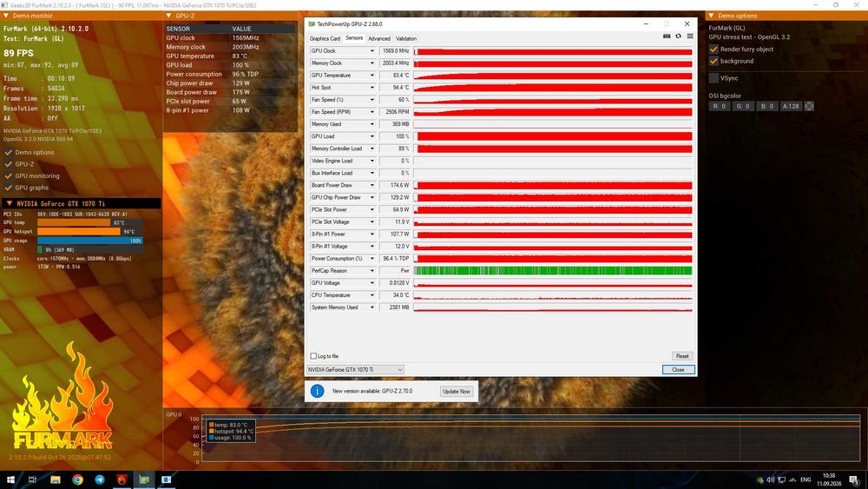Open the GPU Clock sensor dropdown
Image resolution: width=868 pixels, height=489 pixels.
372,51
